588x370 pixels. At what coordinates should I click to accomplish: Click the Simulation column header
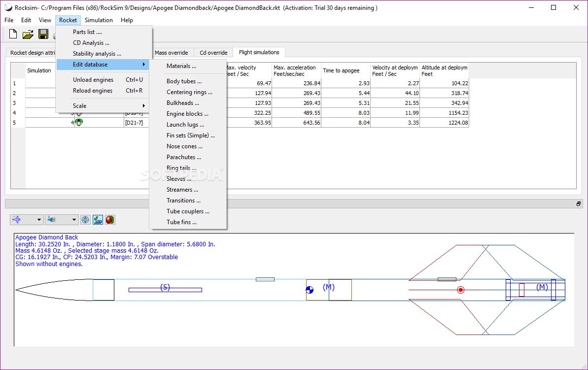click(x=39, y=70)
